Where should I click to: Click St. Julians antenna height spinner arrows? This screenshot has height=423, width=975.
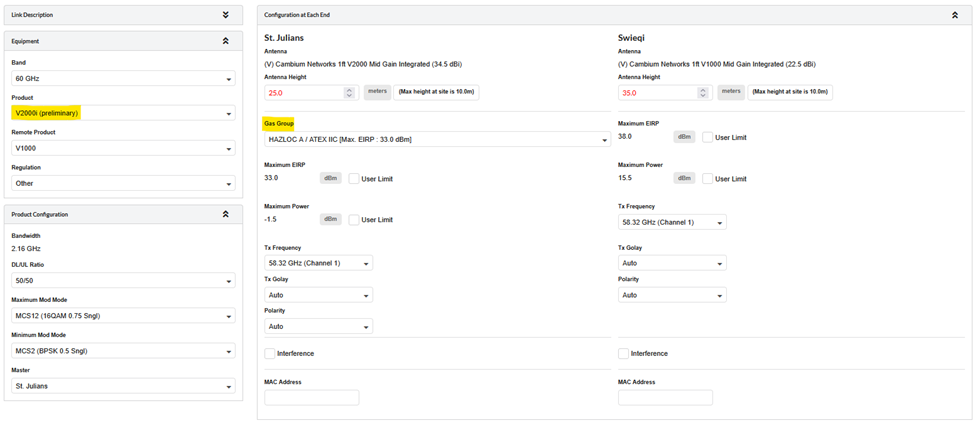click(x=349, y=92)
